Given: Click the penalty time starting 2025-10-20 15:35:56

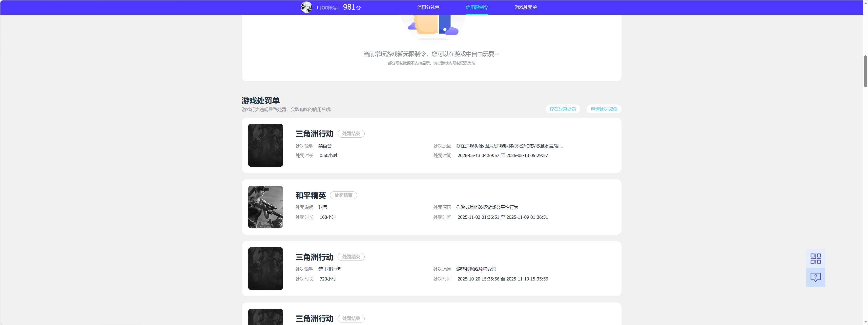Looking at the screenshot, I should point(503,279).
